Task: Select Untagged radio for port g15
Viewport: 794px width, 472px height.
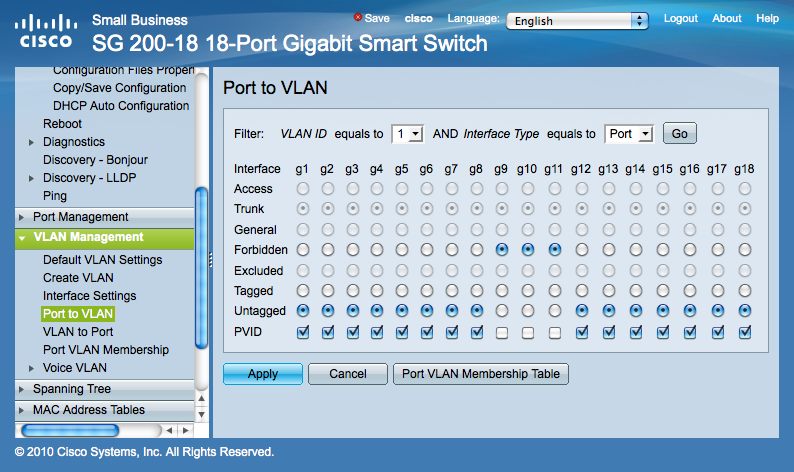Action: tap(662, 310)
